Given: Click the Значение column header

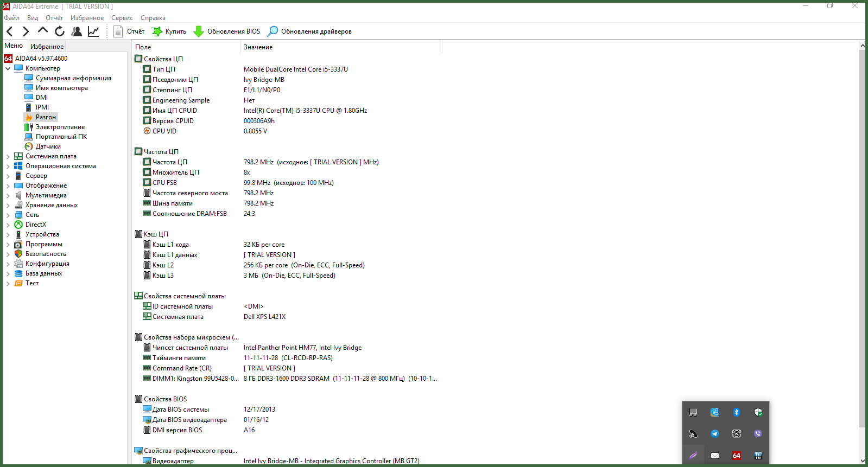Looking at the screenshot, I should point(341,47).
